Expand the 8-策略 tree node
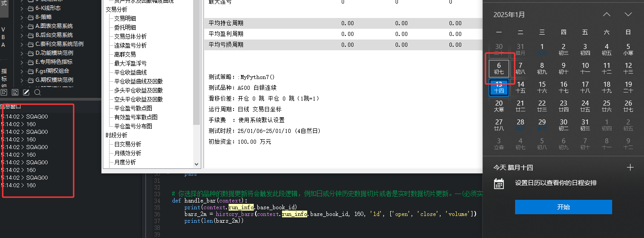 coord(22,17)
